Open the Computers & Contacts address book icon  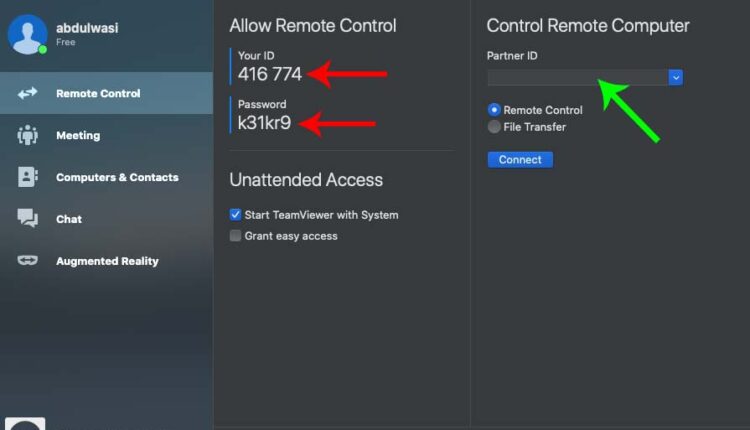pos(27,177)
